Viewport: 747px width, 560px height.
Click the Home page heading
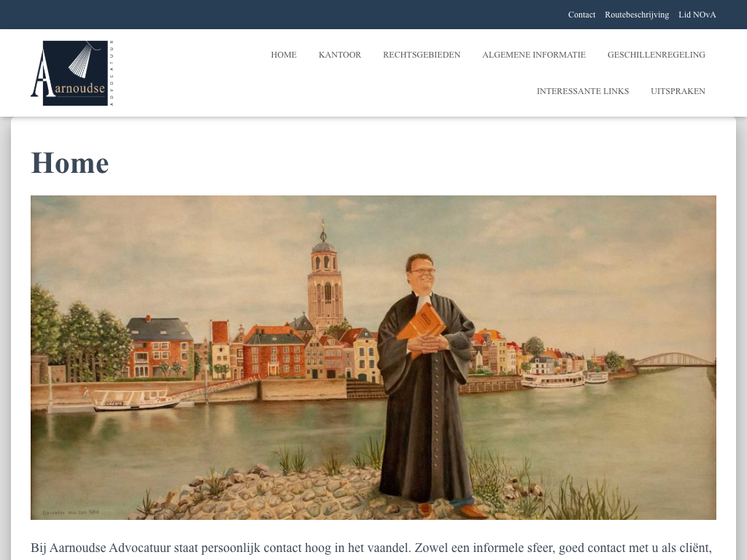[70, 163]
